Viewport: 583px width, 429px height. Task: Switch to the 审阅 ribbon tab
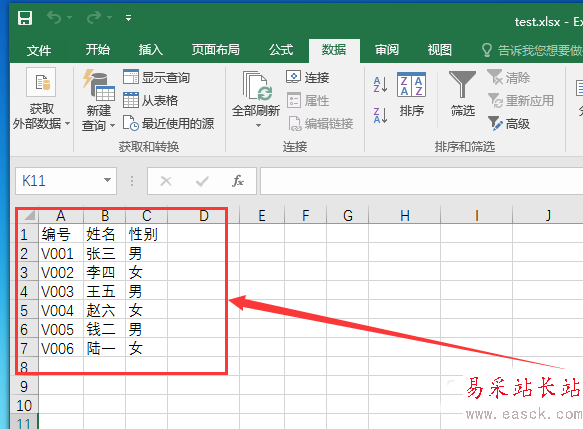(x=387, y=50)
